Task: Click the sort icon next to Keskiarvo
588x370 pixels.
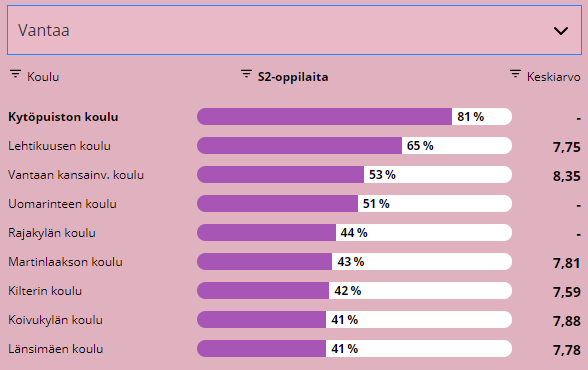Action: [x=516, y=74]
